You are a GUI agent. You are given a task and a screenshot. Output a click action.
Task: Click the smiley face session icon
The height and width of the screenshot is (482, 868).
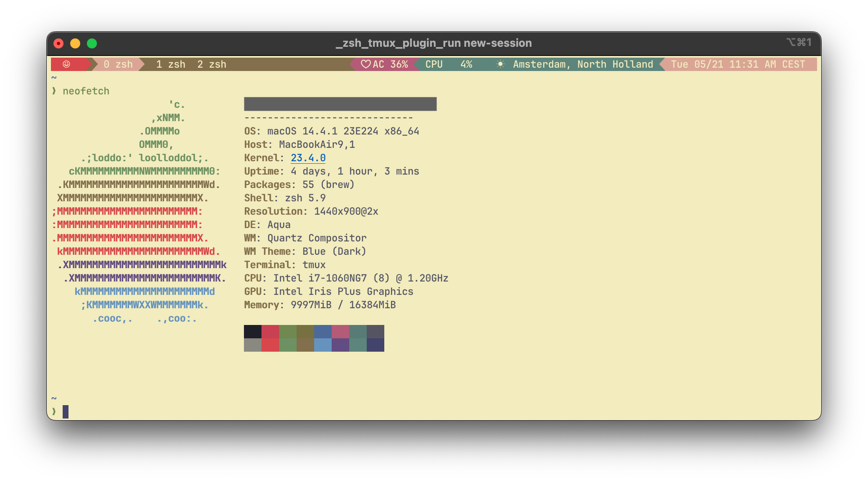(66, 64)
